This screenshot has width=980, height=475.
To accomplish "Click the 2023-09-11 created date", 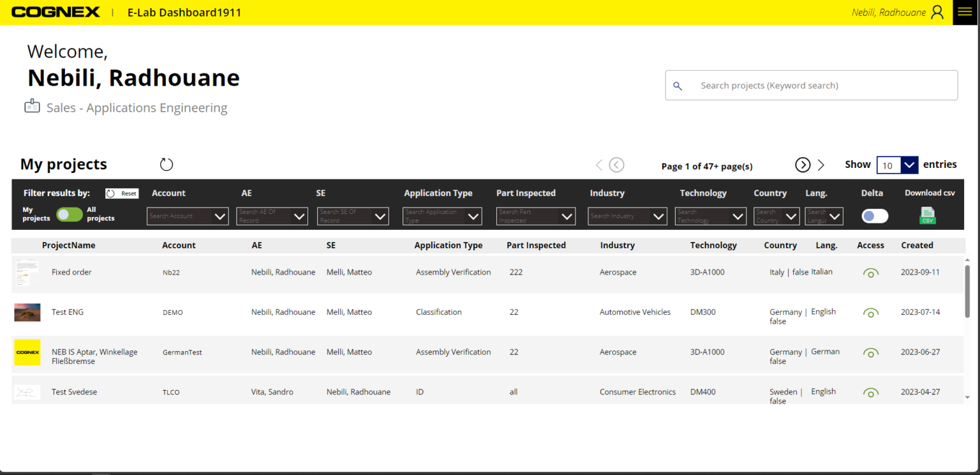I will (920, 272).
